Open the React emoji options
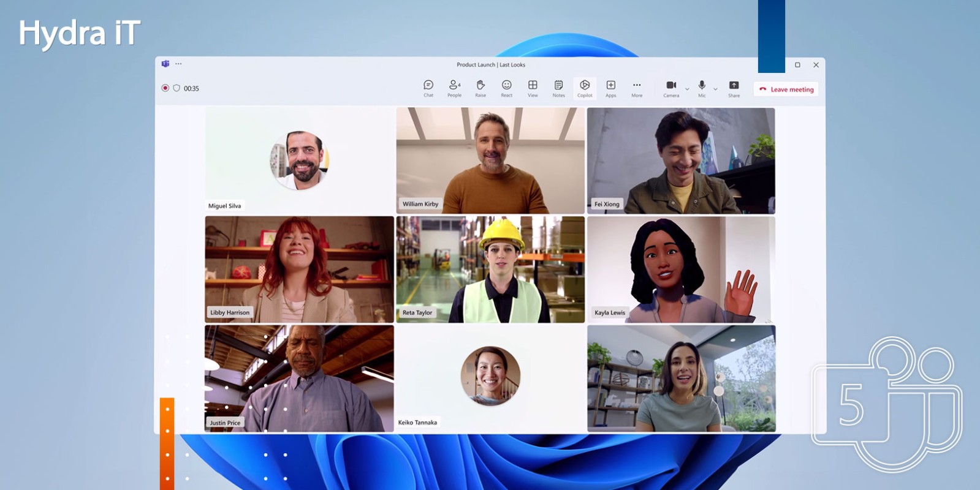This screenshot has width=980, height=490. tap(506, 88)
